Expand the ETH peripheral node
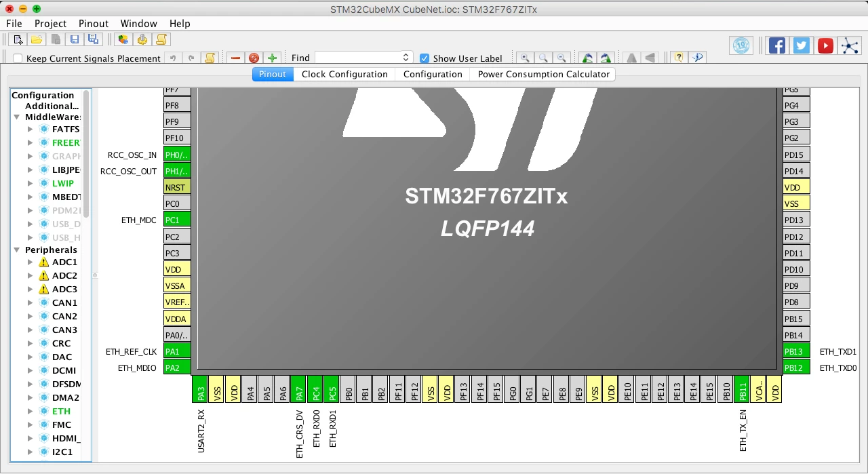Viewport: 868px width, 474px height. coord(30,411)
